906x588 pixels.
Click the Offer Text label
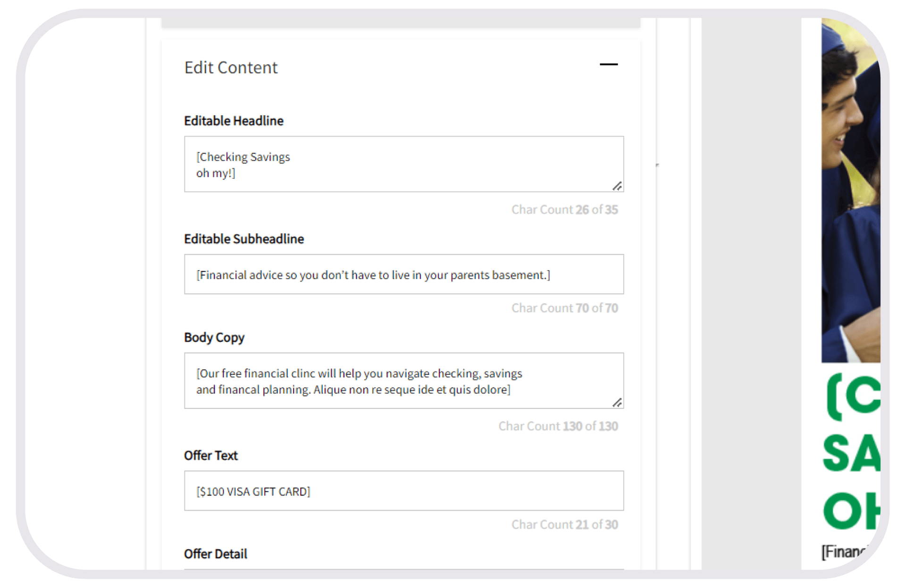pos(211,455)
